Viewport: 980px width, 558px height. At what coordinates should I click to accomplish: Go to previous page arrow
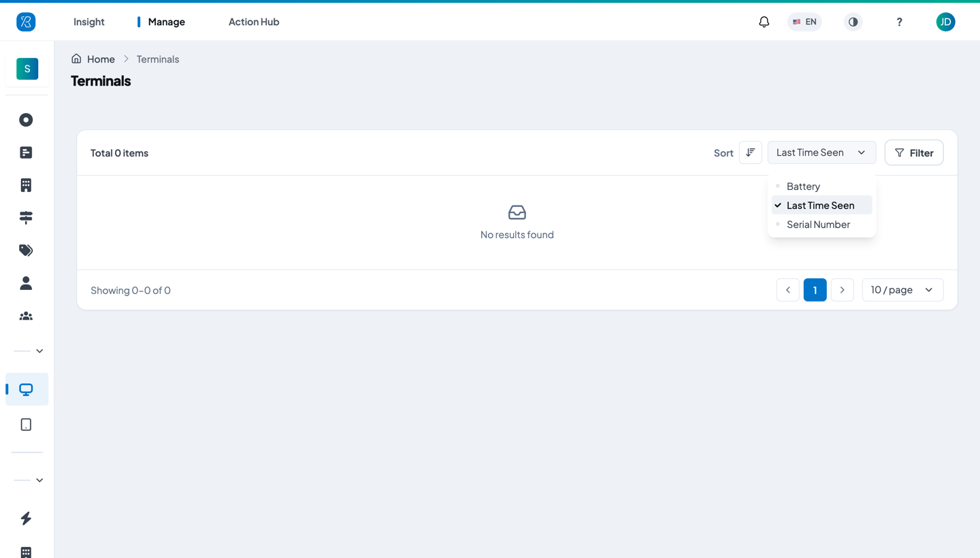click(x=788, y=290)
